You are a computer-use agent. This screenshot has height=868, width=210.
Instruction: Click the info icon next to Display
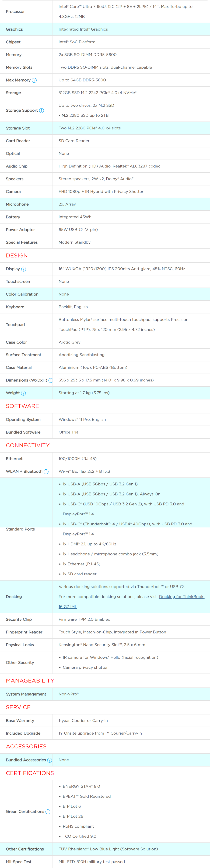[24, 269]
